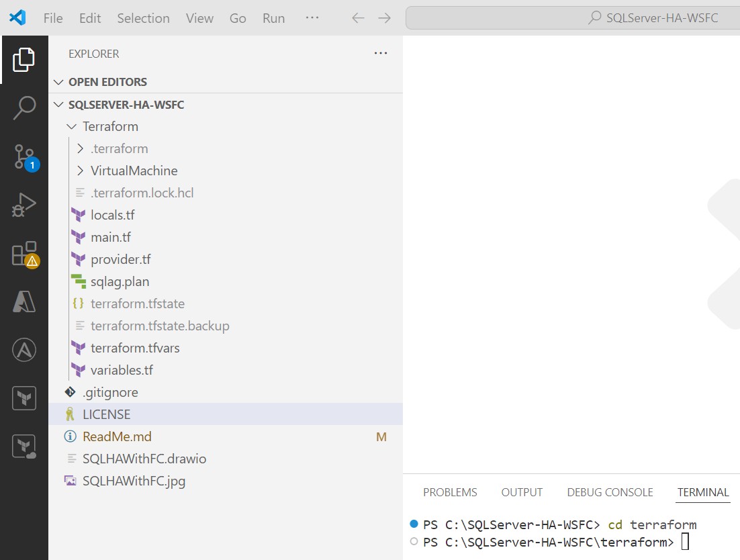Open the Search view icon
This screenshot has width=740, height=560.
[24, 108]
